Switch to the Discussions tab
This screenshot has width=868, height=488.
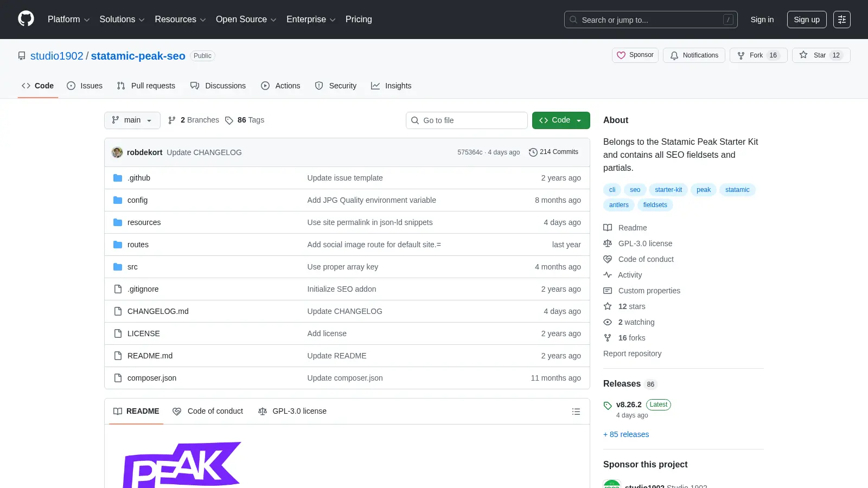218,86
